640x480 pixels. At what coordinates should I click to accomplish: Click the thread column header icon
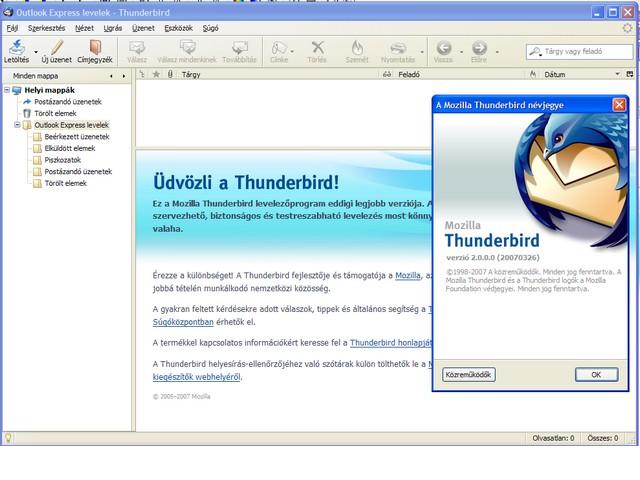(x=142, y=74)
